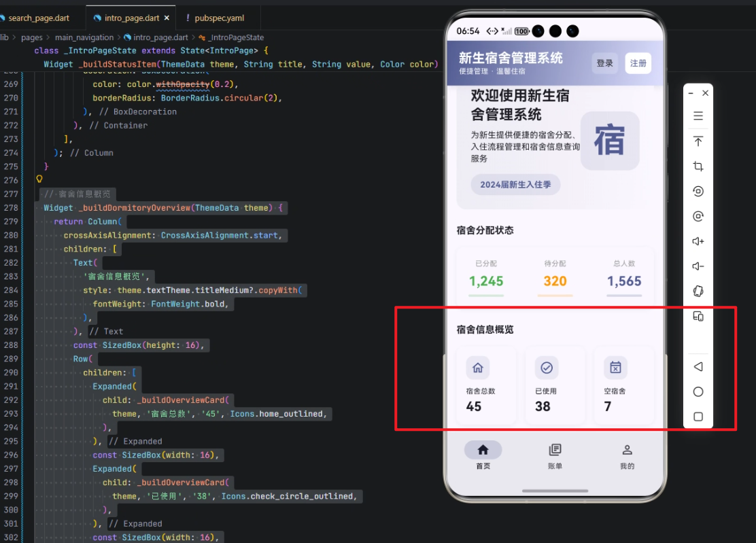Switch to the pubspec.yaml tab

click(219, 18)
